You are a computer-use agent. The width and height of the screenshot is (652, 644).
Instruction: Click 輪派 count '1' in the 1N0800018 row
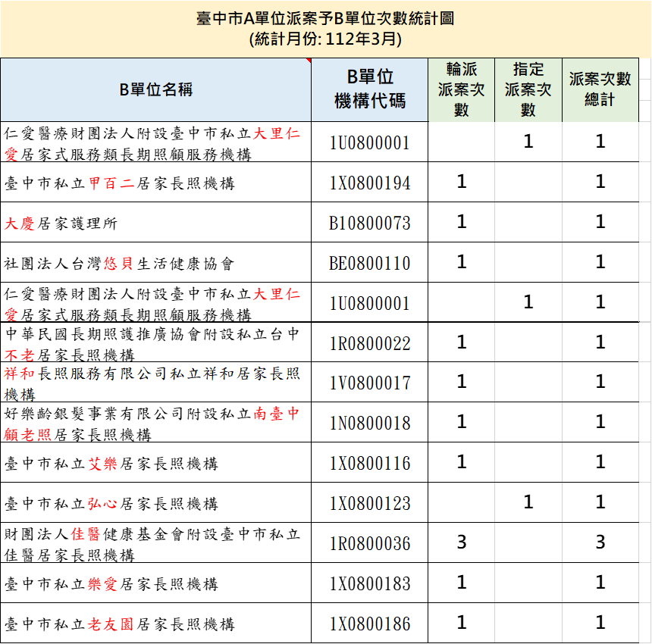tap(462, 422)
